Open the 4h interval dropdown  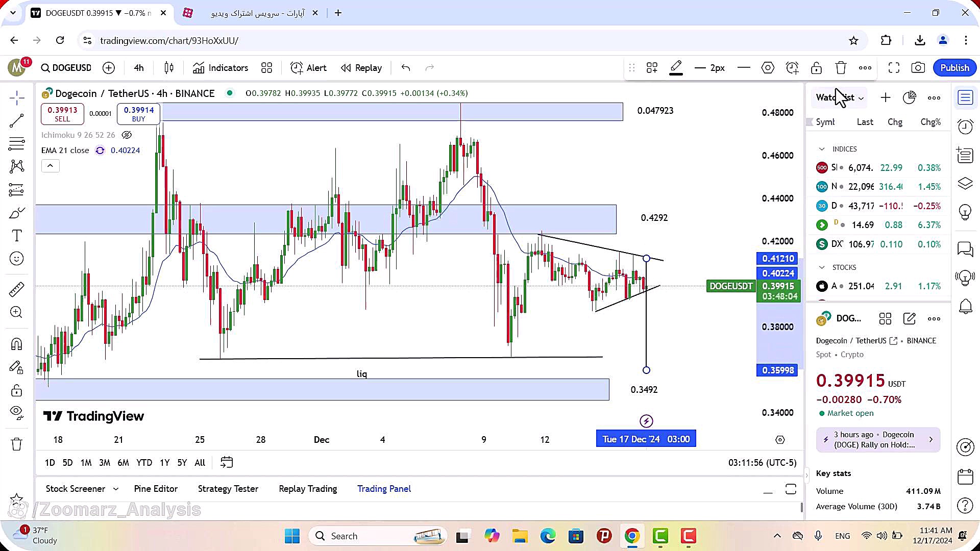pos(139,68)
